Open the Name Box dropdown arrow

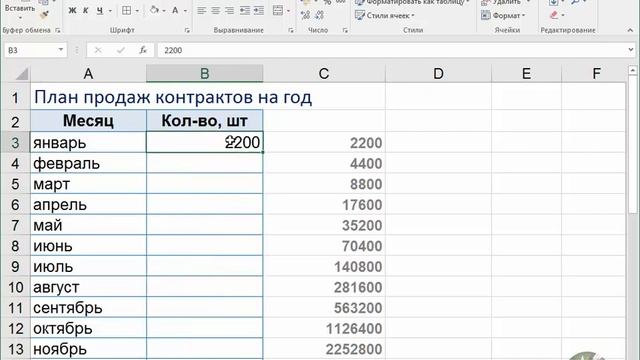[x=60, y=50]
